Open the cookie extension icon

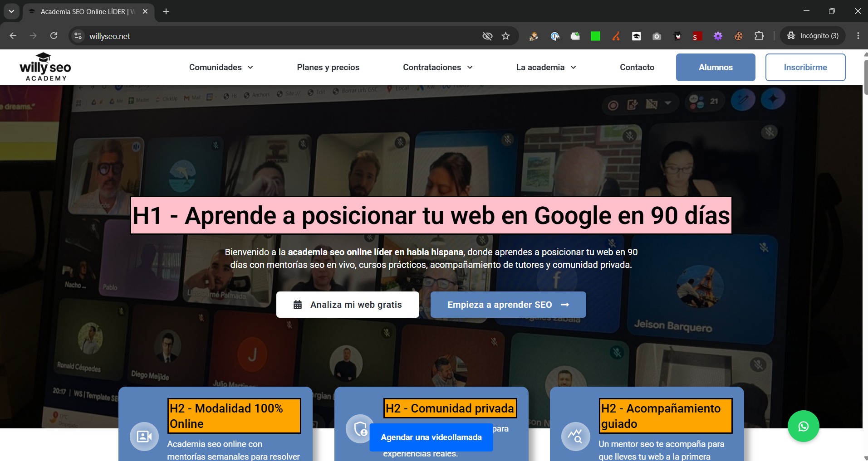pyautogui.click(x=738, y=36)
